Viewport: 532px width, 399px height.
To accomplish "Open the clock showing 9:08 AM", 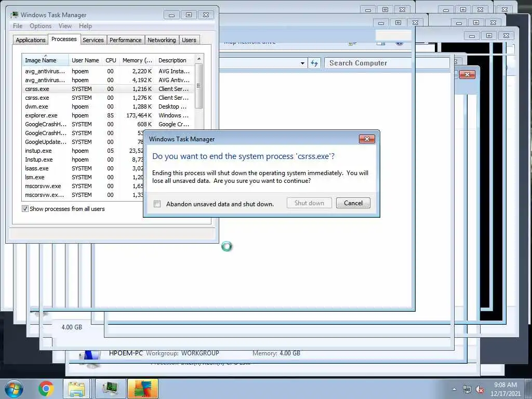I will point(506,389).
